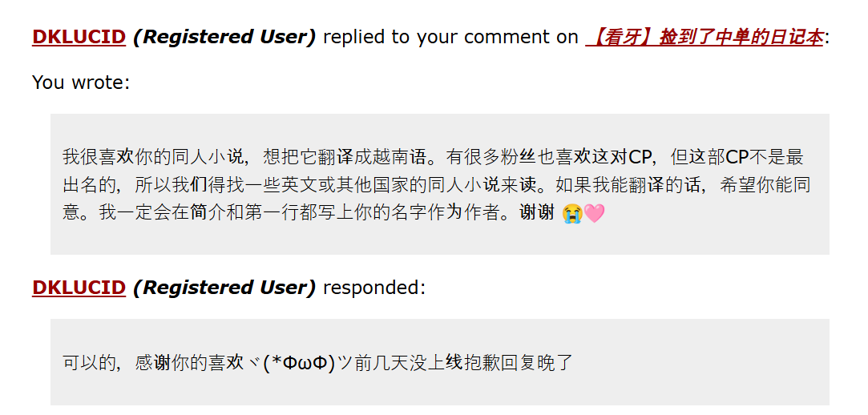Open the work link 【看牙】捡到了中单的日记本
Viewport: 868px width, 415px height.
704,37
